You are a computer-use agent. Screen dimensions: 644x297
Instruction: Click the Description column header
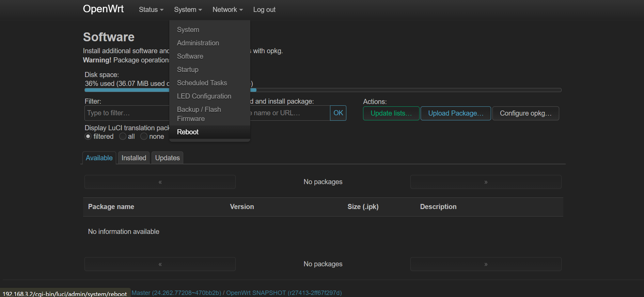tap(438, 207)
